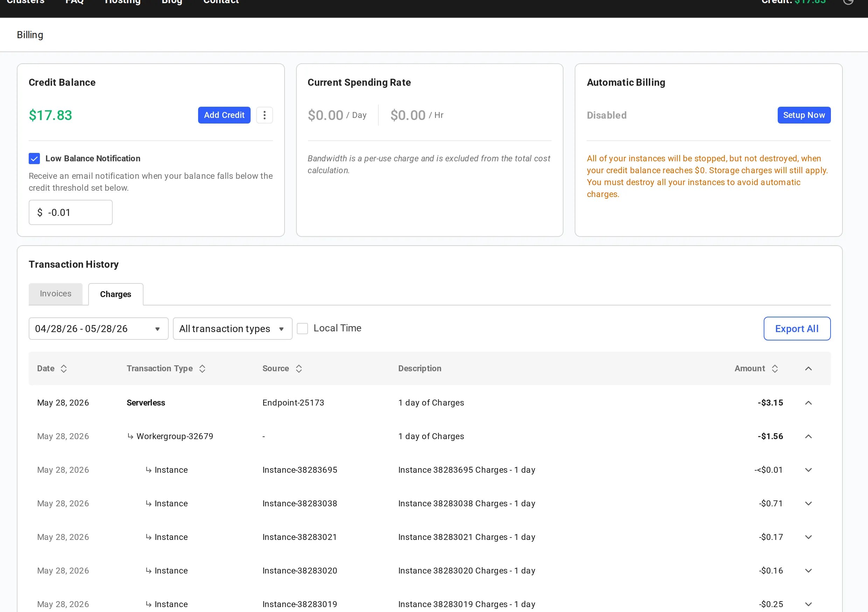Image resolution: width=868 pixels, height=612 pixels.
Task: Collapse the Serverless Endpoint-25173 row
Action: 808,403
